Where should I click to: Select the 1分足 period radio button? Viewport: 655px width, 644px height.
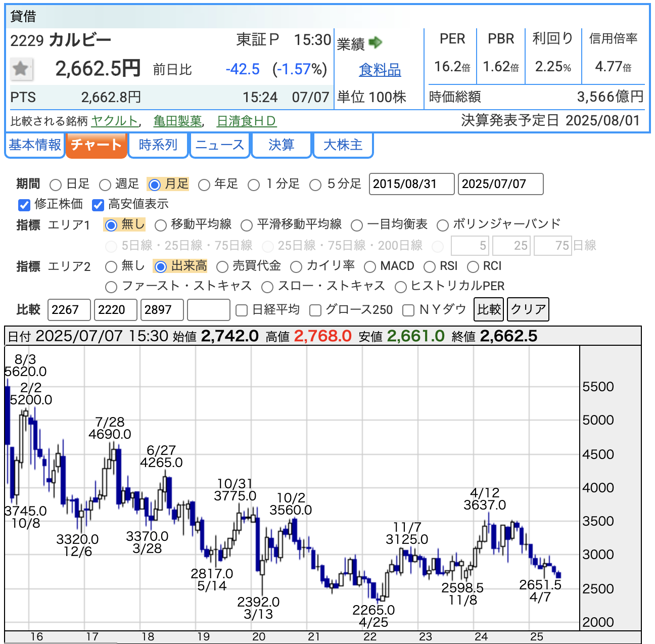point(254,185)
